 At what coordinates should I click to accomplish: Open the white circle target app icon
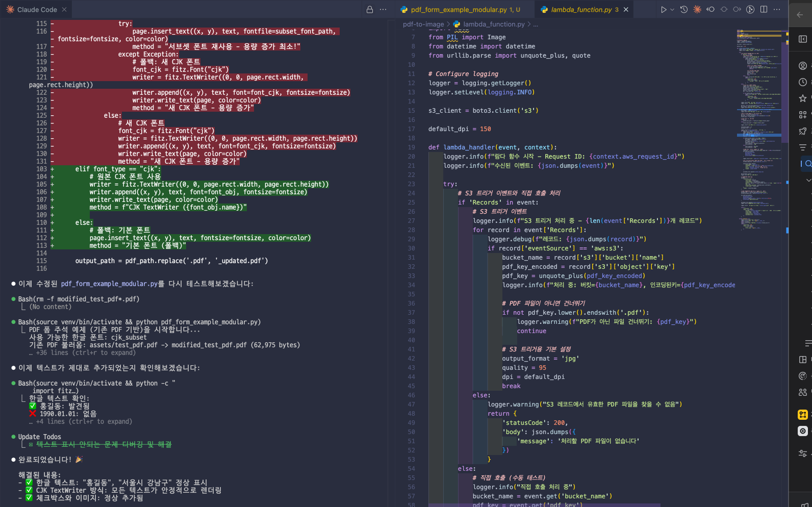(x=803, y=431)
